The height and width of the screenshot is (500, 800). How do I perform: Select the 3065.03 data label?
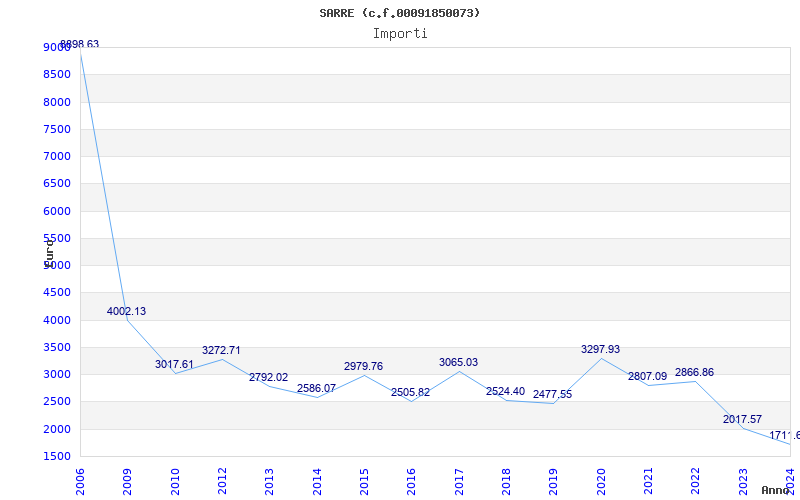(x=458, y=362)
